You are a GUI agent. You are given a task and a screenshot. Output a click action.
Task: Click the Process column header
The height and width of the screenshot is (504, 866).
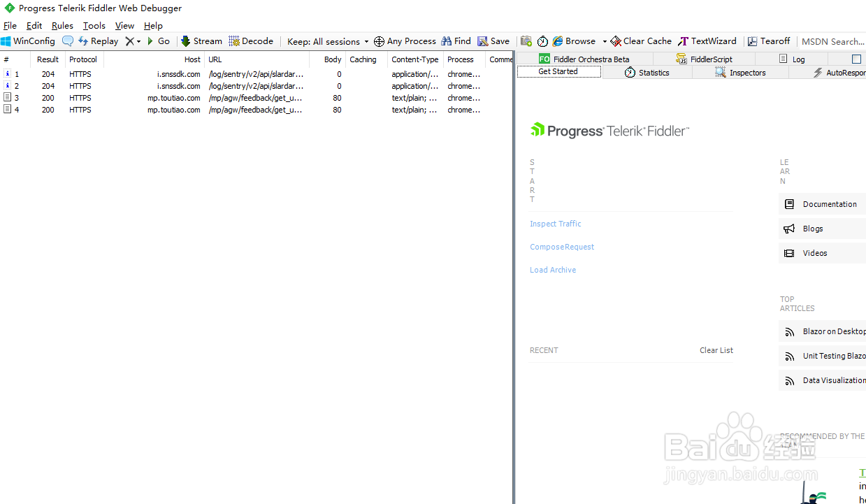464,59
